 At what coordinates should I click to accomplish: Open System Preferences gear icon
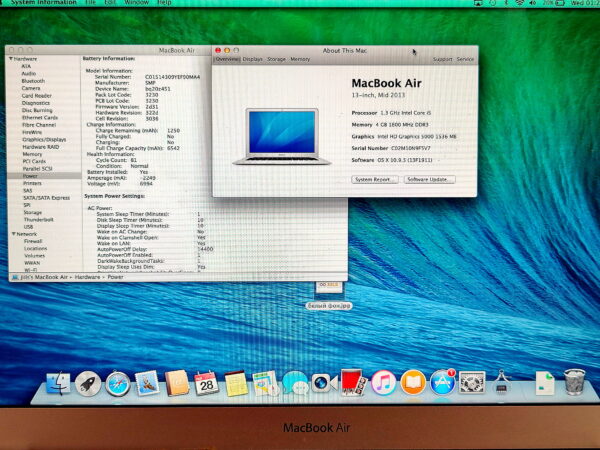472,383
